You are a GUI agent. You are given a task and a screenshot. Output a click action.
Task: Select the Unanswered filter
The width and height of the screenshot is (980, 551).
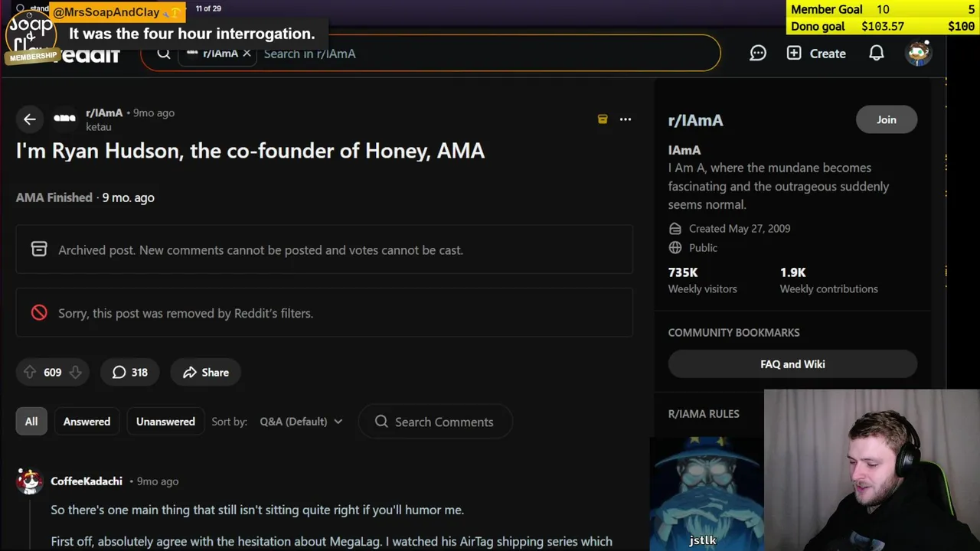165,422
